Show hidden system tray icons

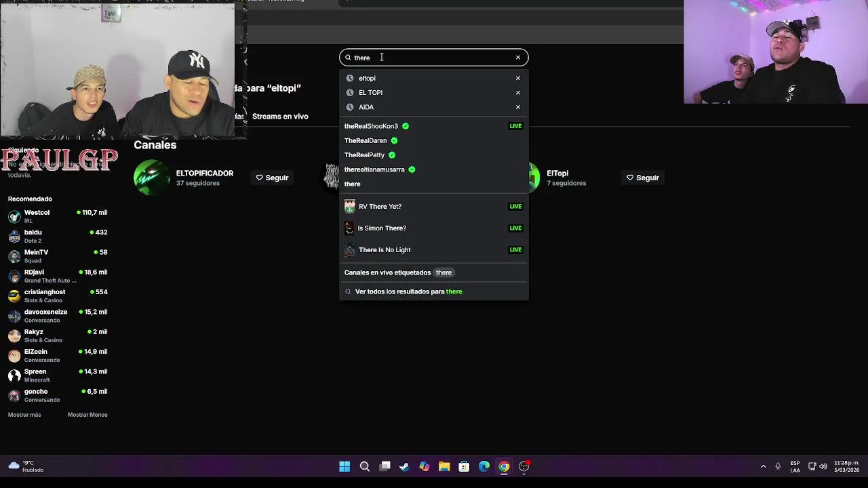764,466
